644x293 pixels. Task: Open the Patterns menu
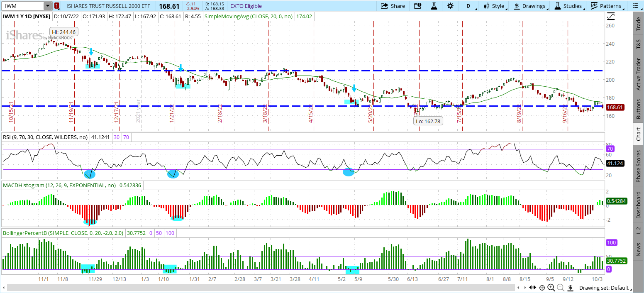(x=607, y=6)
